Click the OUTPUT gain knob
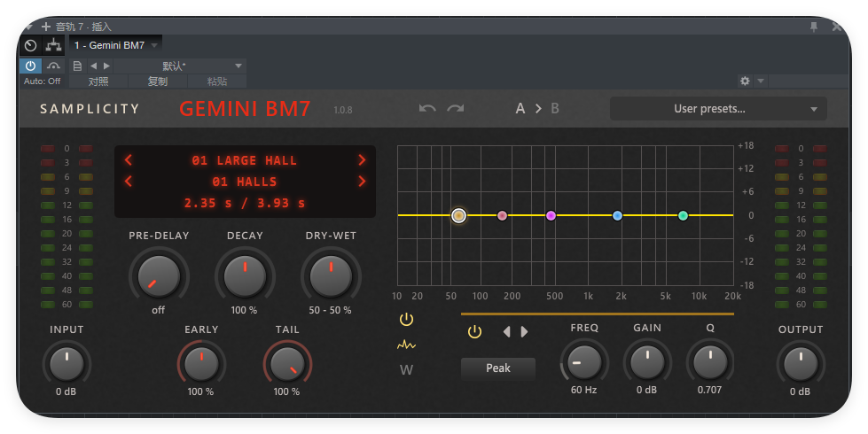The width and height of the screenshot is (868, 434). 801,364
